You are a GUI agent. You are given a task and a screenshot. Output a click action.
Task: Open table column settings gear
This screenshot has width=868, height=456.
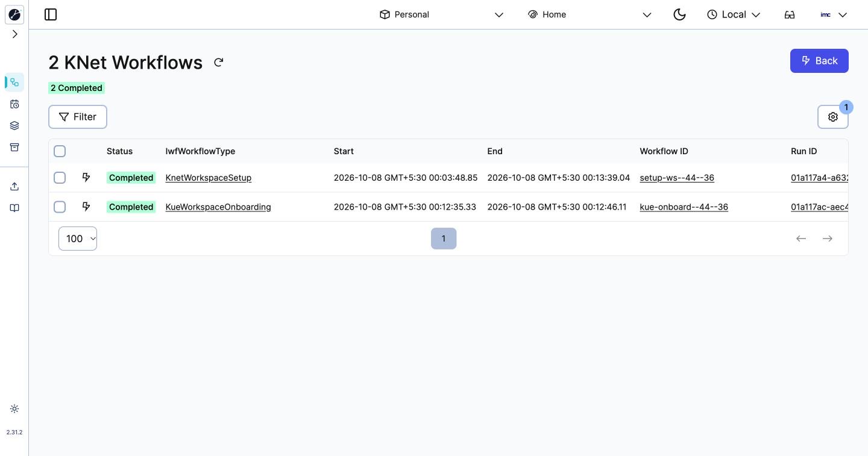pos(833,117)
